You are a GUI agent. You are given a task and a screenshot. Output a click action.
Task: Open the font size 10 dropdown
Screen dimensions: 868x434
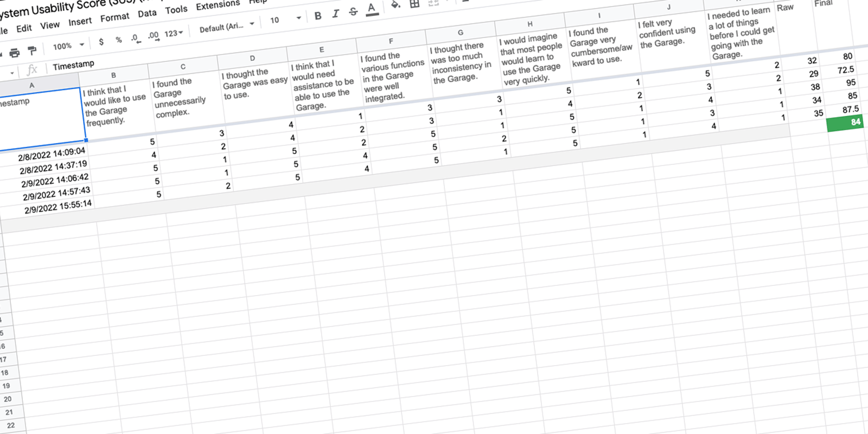285,20
